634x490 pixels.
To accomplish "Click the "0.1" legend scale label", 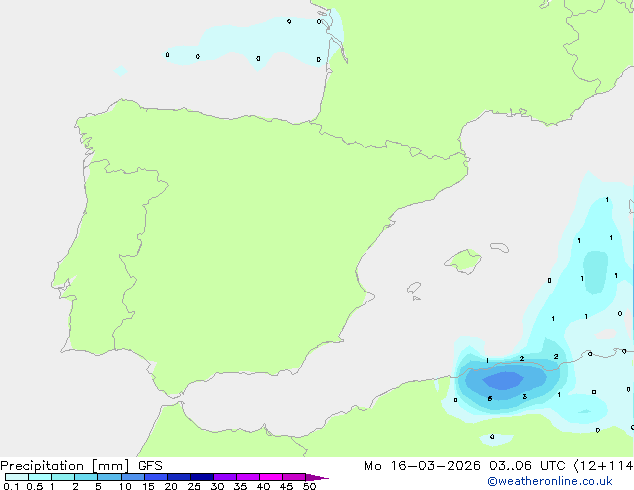I will (x=11, y=486).
